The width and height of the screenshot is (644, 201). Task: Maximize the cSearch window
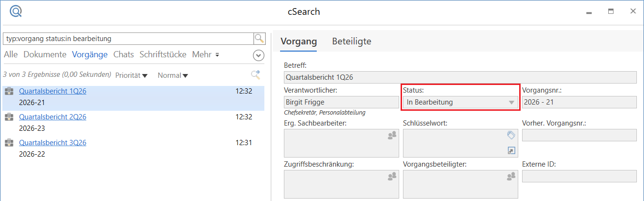click(x=611, y=11)
